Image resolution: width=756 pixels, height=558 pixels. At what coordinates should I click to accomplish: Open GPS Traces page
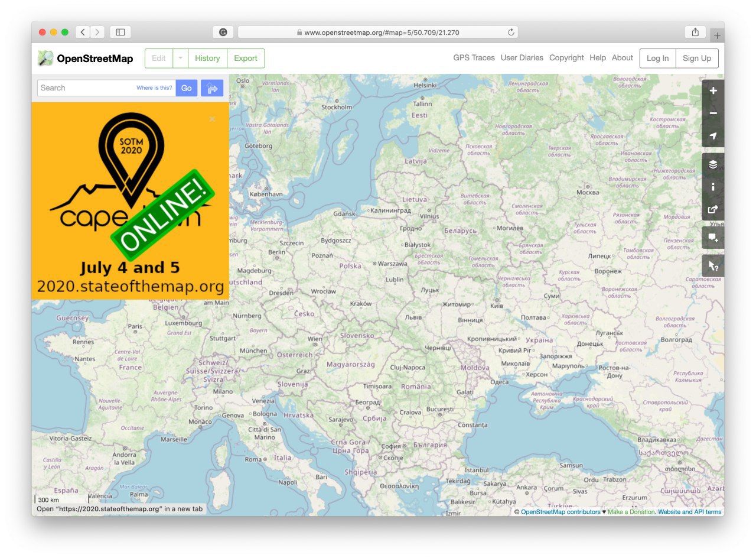[474, 58]
